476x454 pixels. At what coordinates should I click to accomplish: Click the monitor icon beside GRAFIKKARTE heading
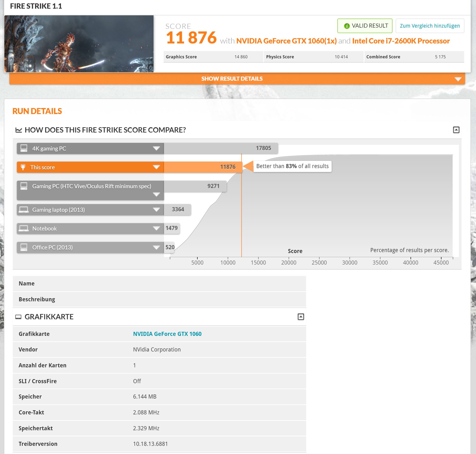18,317
